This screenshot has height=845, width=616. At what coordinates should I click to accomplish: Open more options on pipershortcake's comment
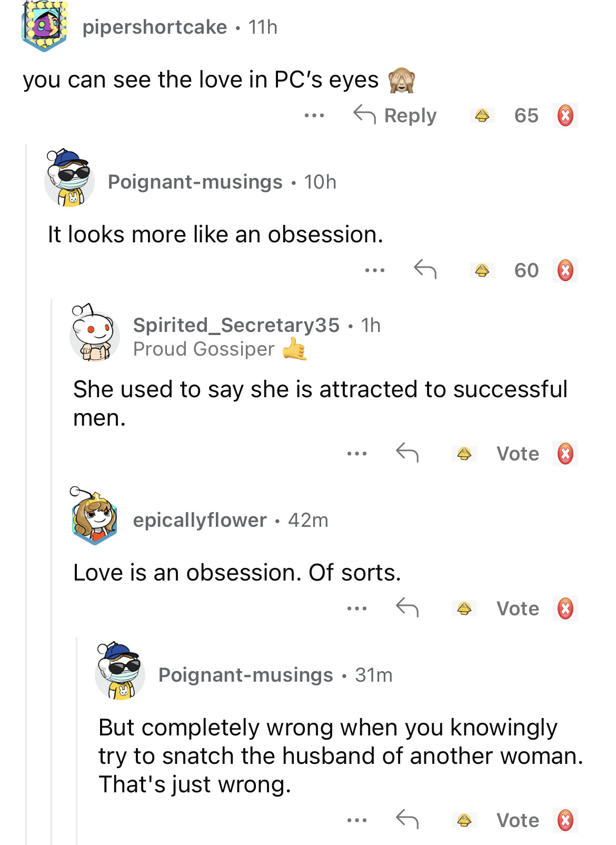(x=314, y=115)
